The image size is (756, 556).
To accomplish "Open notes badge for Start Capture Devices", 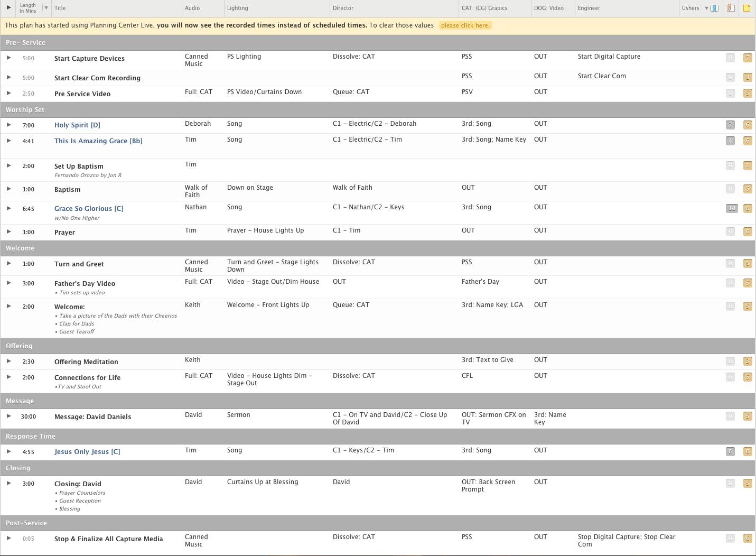I will 748,58.
